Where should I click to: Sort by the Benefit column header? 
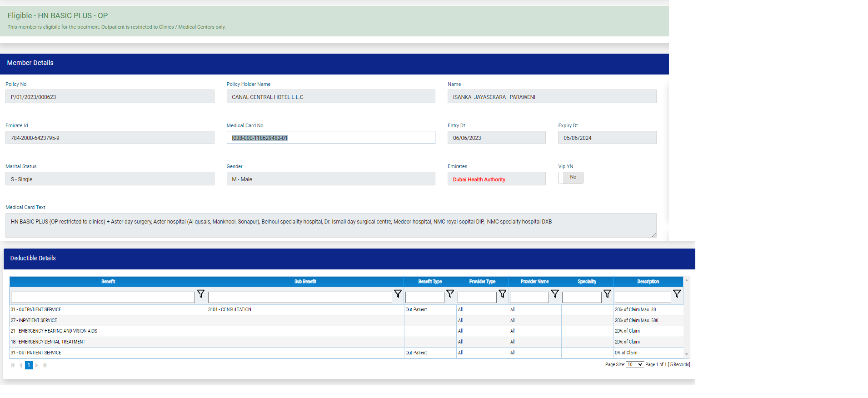(108, 282)
